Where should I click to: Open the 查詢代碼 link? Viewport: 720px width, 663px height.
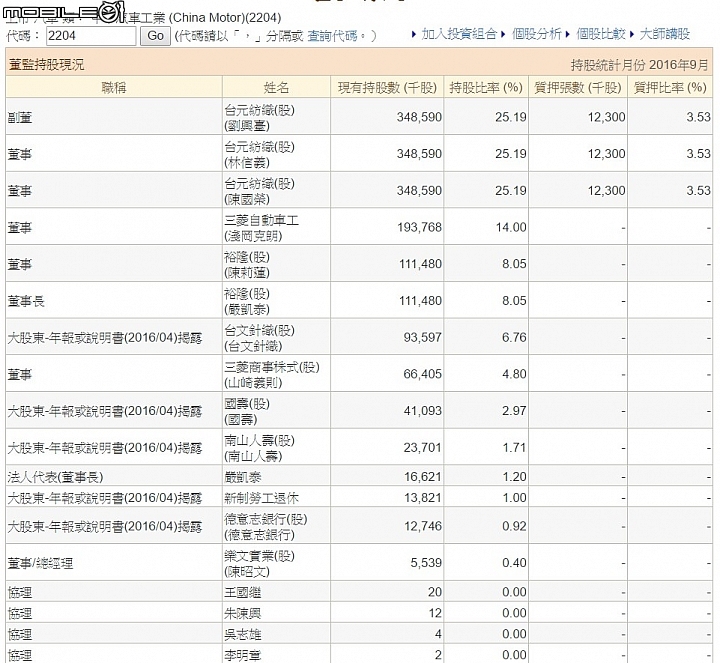(x=332, y=36)
